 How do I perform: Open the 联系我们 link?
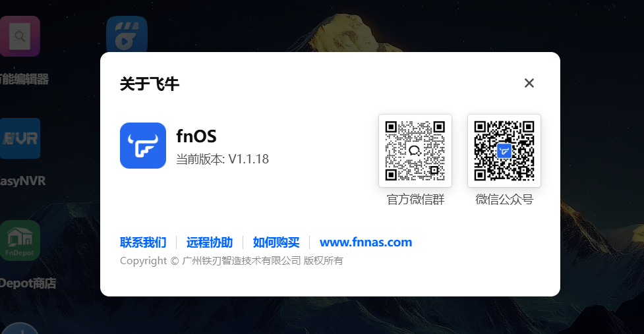[143, 242]
